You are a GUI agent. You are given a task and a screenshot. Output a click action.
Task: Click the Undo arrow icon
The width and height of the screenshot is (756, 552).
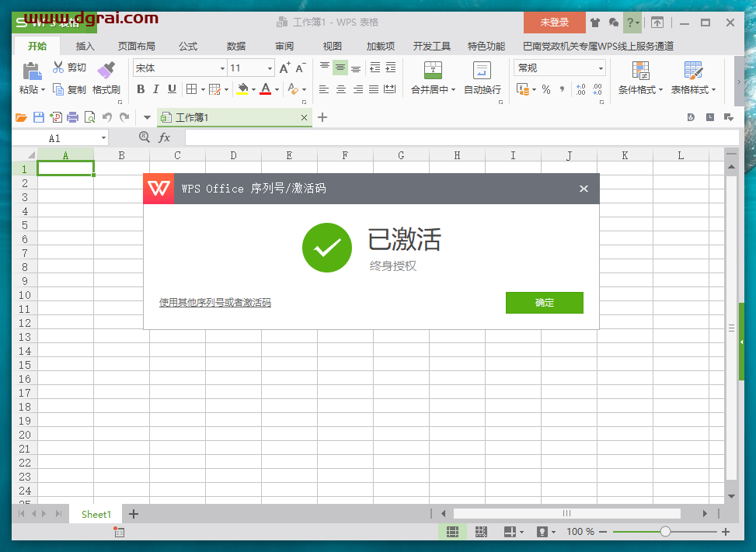(107, 116)
